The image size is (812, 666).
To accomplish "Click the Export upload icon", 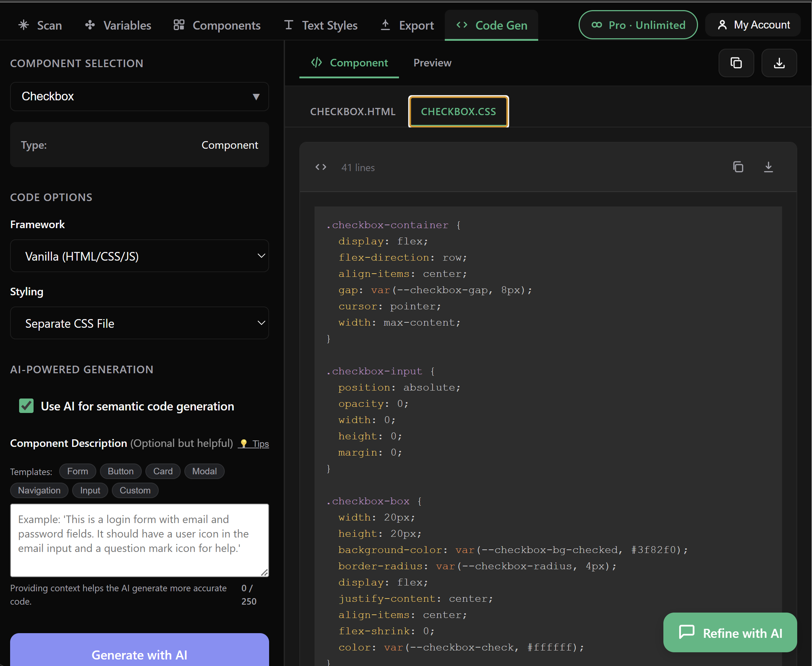I will 385,25.
